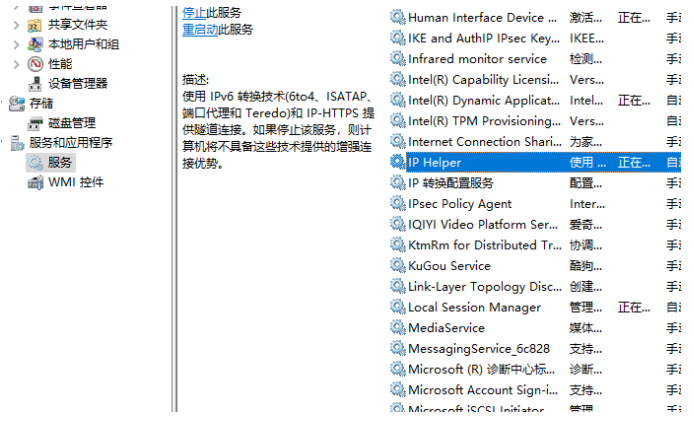
Task: Click the 性能 performance monitor icon
Action: (35, 64)
